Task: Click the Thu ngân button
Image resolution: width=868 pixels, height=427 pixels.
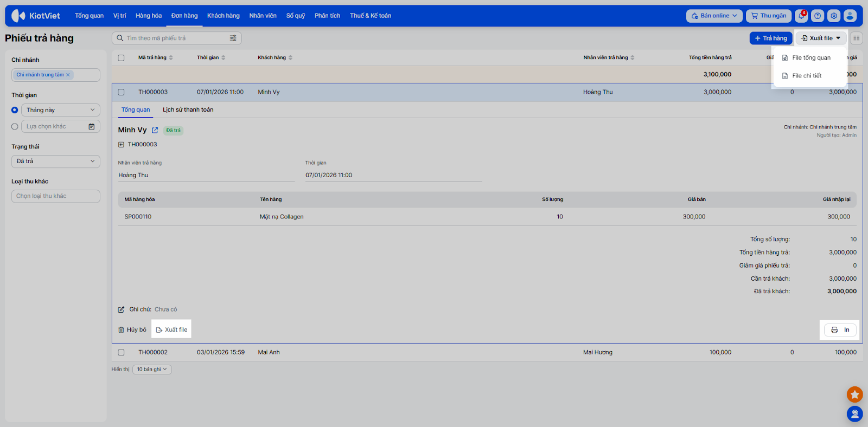Action: click(769, 16)
